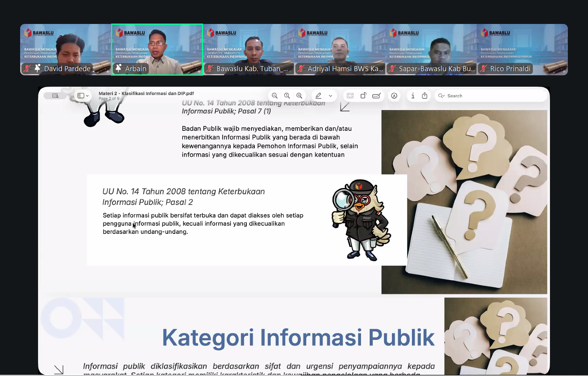This screenshot has width=588, height=376.
Task: Click the zoom out magnifier in Preview toolbar
Action: pyautogui.click(x=275, y=96)
